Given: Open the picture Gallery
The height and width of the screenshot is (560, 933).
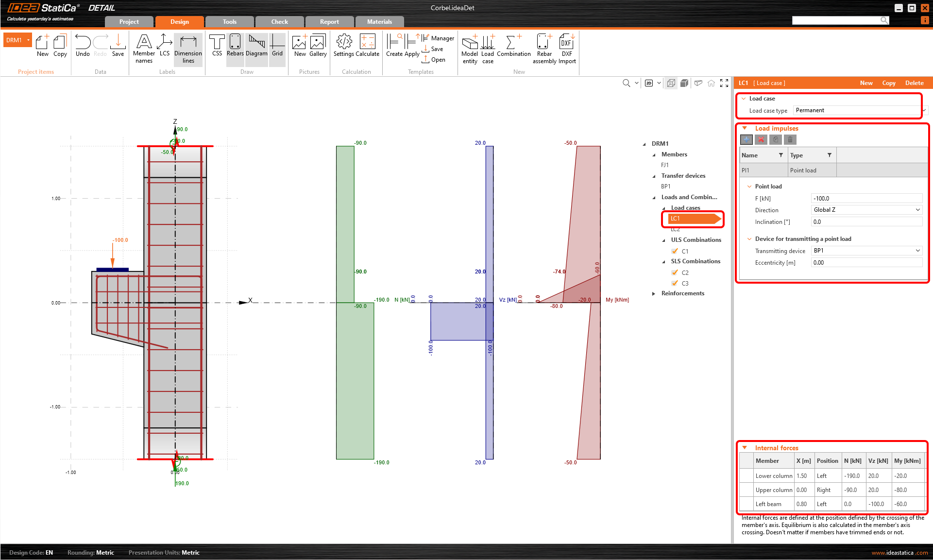Looking at the screenshot, I should [x=318, y=46].
